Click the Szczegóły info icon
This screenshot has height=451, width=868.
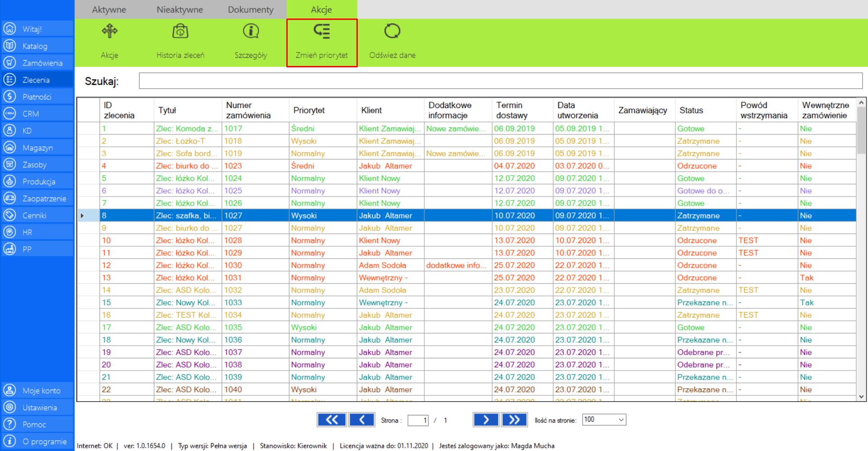coord(251,32)
